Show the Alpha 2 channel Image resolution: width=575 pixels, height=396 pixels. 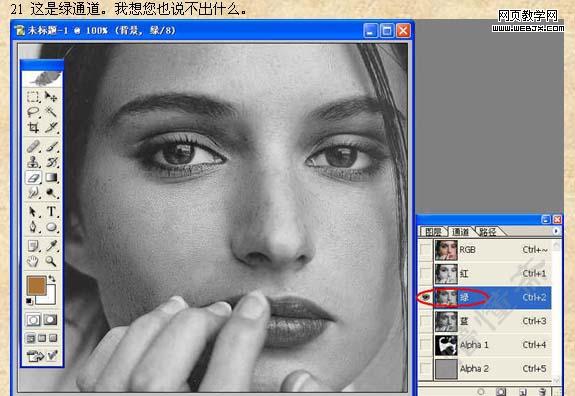pyautogui.click(x=425, y=369)
